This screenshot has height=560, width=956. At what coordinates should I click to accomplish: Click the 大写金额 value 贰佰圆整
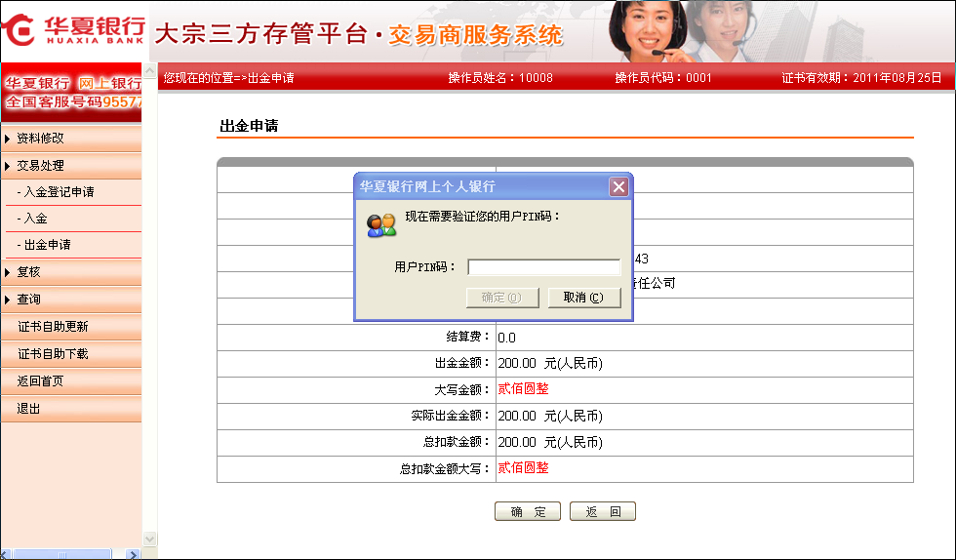pos(523,389)
